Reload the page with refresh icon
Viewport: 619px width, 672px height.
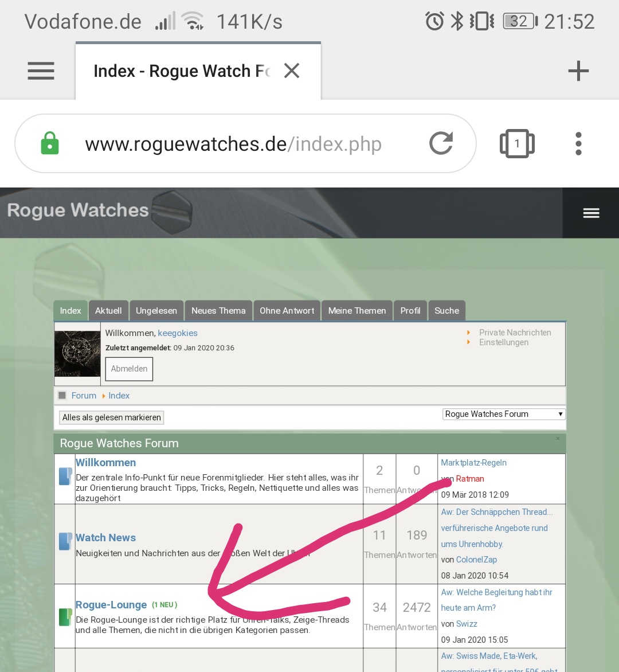[x=441, y=143]
